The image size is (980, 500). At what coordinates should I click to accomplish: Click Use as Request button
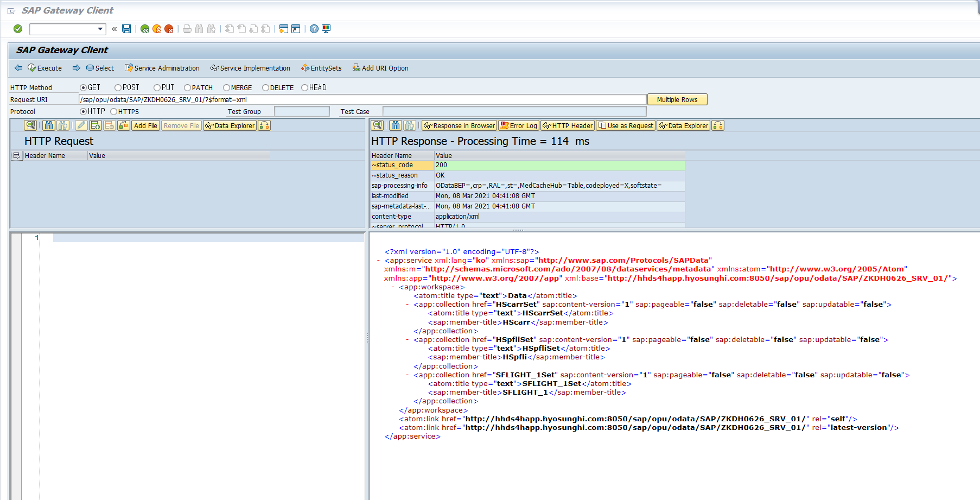(626, 125)
